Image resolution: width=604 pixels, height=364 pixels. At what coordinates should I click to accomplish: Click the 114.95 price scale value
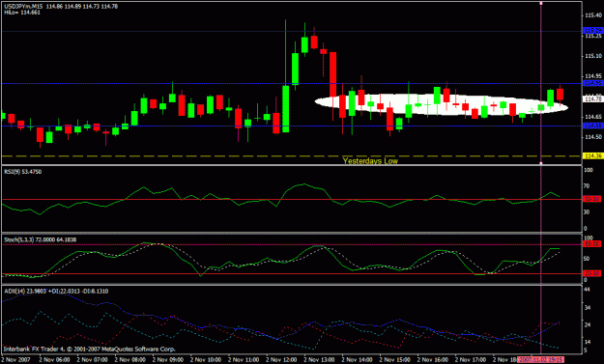592,76
